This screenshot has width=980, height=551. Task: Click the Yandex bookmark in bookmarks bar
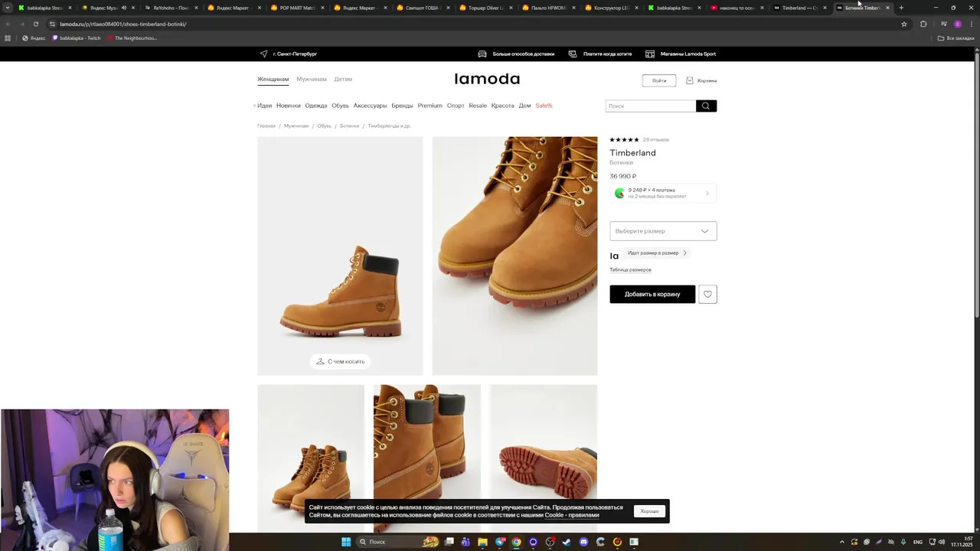(x=34, y=38)
